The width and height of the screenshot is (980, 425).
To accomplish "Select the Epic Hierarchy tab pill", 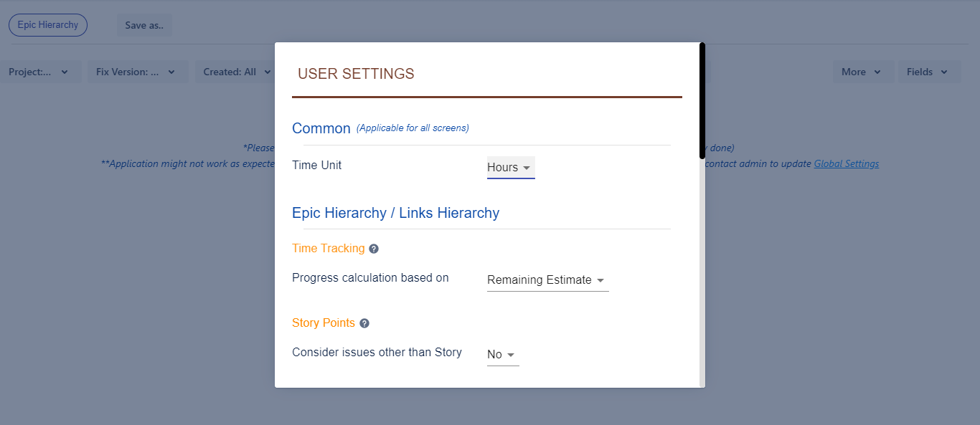I will click(48, 25).
